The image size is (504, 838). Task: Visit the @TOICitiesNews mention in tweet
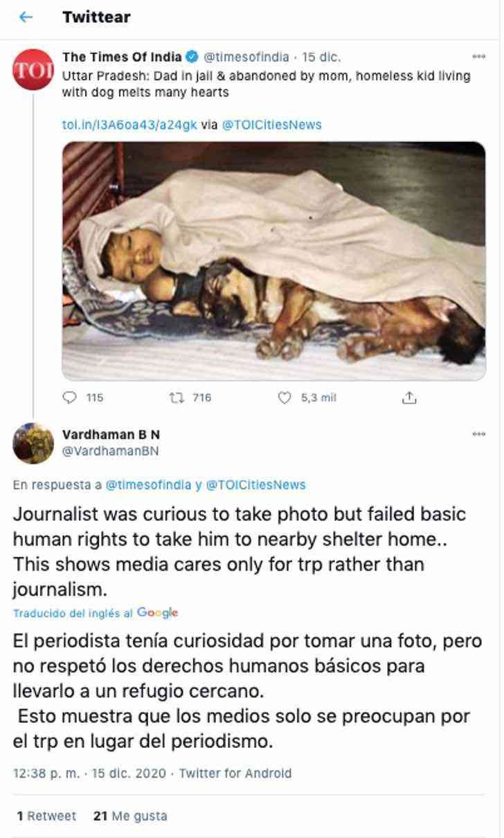(x=271, y=125)
